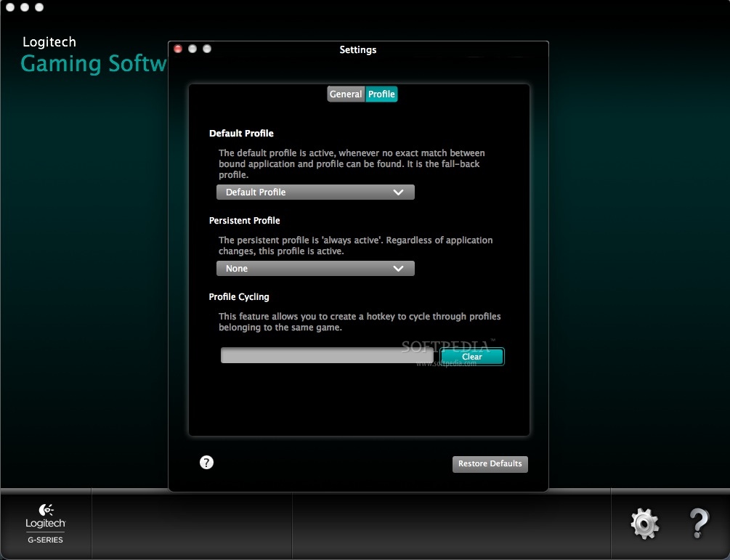Expand the Persistent Profile dropdown set to None
The image size is (730, 560).
(x=315, y=269)
